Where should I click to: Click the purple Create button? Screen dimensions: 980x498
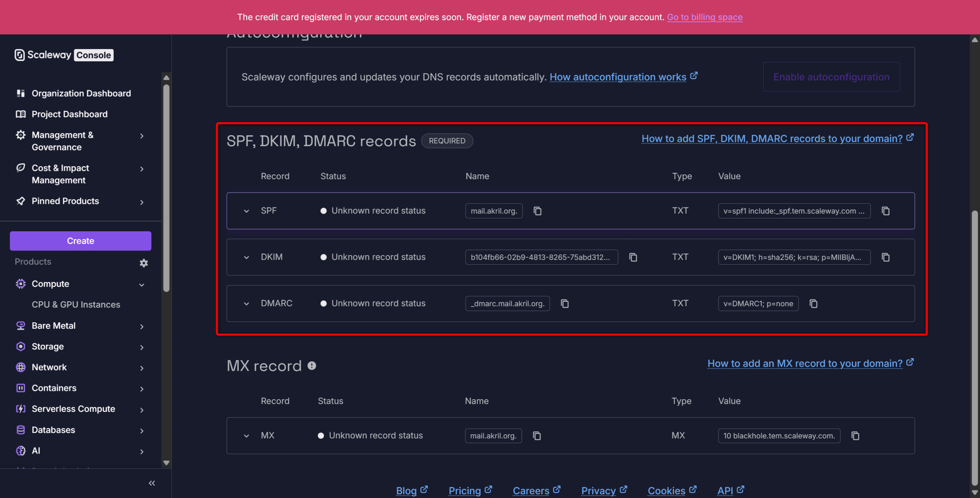[x=80, y=241]
